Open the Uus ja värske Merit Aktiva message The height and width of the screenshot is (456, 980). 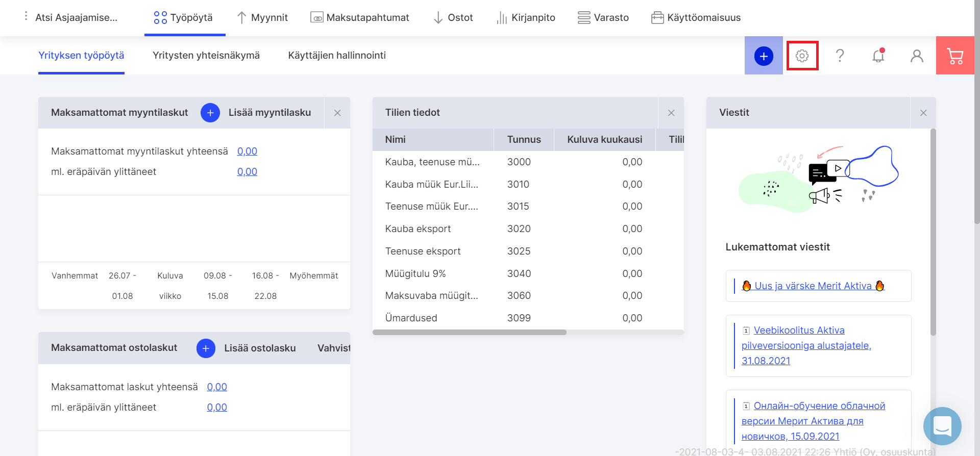(x=813, y=286)
